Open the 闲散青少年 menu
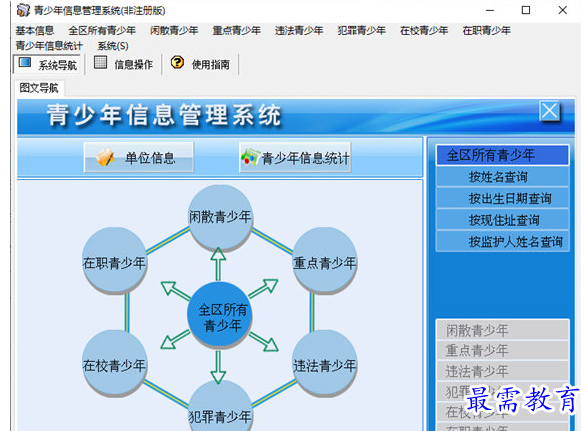The width and height of the screenshot is (588, 431). pyautogui.click(x=174, y=30)
